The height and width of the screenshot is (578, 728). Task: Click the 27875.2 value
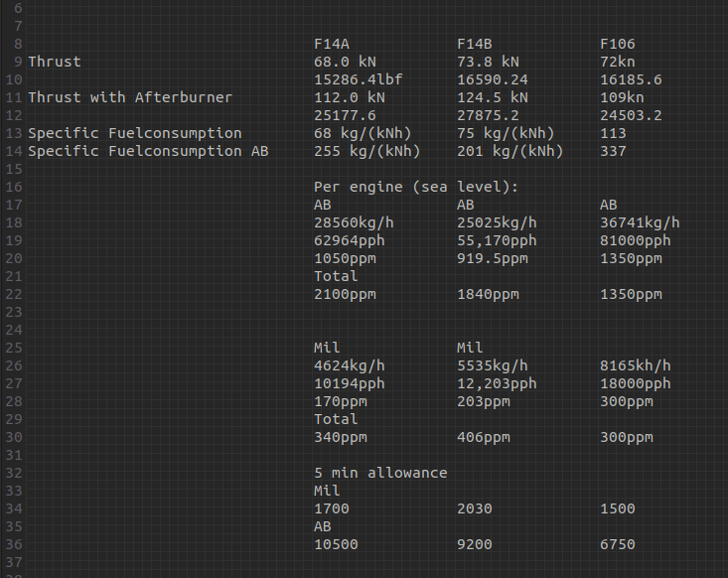point(488,115)
